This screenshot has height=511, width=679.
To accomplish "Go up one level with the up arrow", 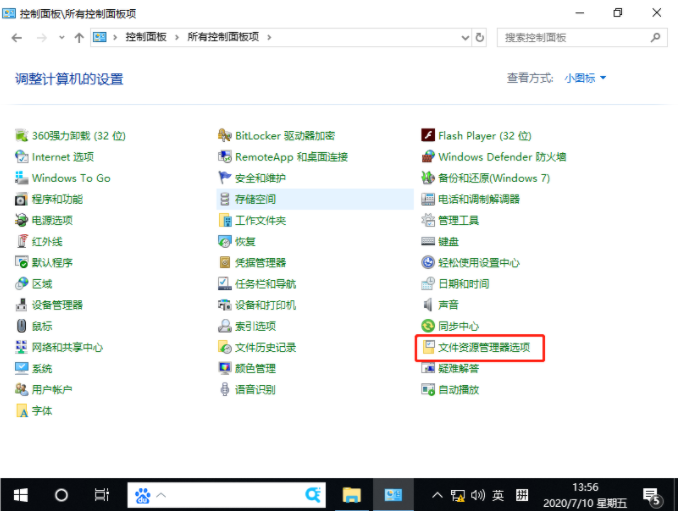I will click(x=79, y=37).
